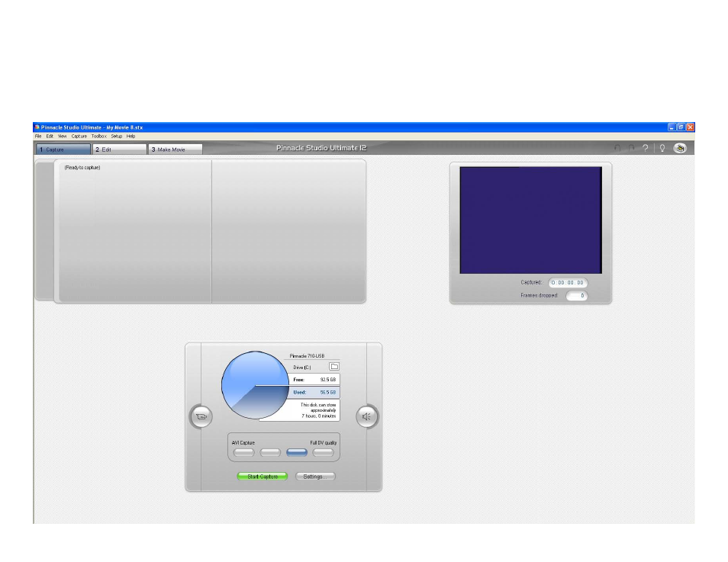Switch to the 1 Capture tab
This screenshot has height=562, width=728.
[x=63, y=149]
